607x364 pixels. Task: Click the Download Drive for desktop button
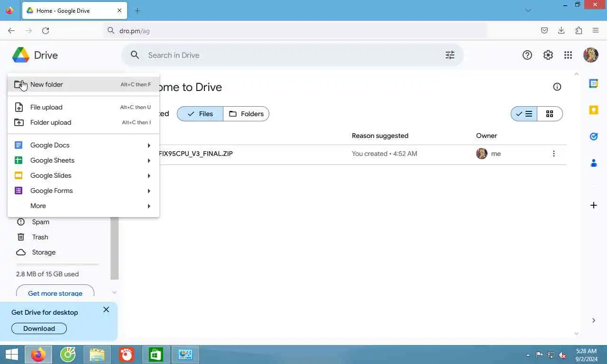click(39, 328)
